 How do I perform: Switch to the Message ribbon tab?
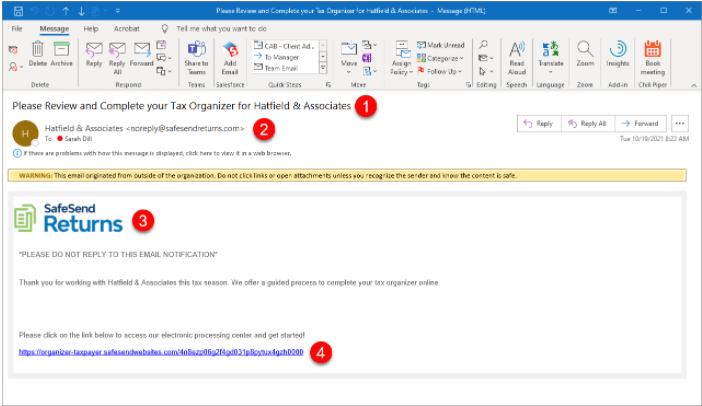point(54,29)
